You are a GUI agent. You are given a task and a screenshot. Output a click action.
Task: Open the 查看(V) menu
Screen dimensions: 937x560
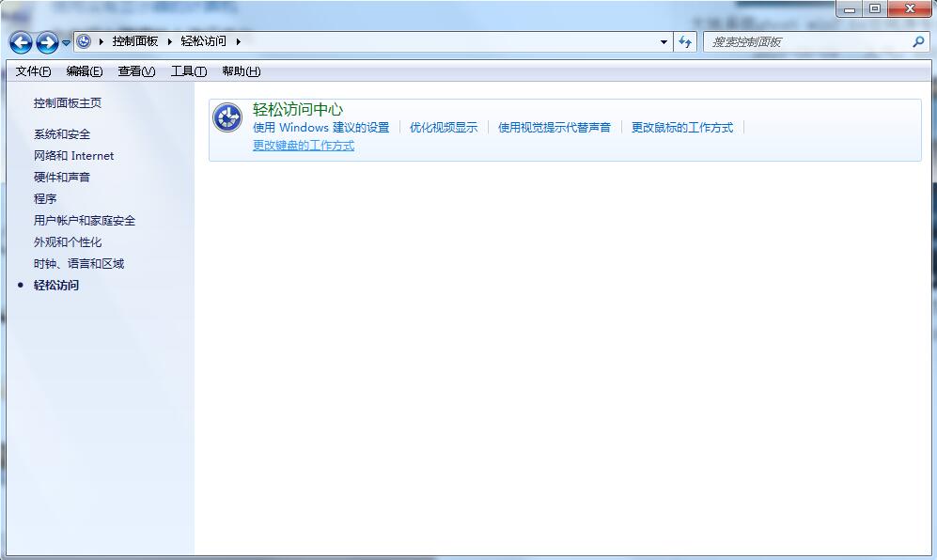tap(136, 71)
